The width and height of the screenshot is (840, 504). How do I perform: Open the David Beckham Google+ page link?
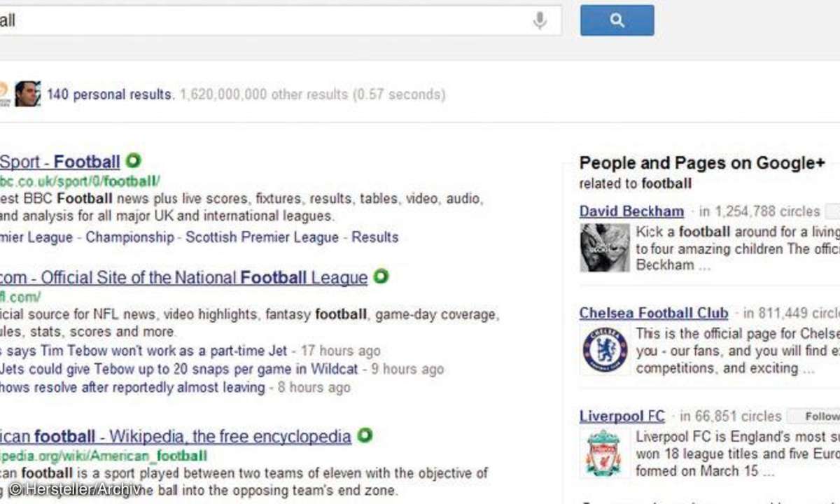631,211
